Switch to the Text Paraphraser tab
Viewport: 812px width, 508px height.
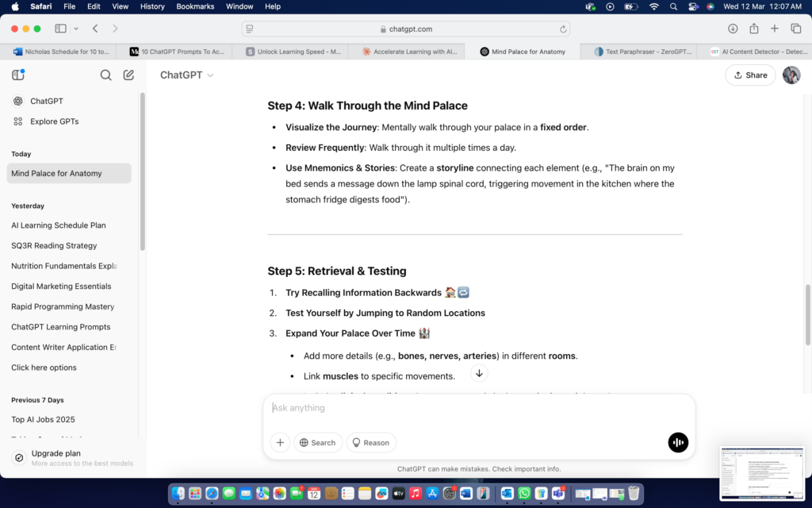point(644,52)
